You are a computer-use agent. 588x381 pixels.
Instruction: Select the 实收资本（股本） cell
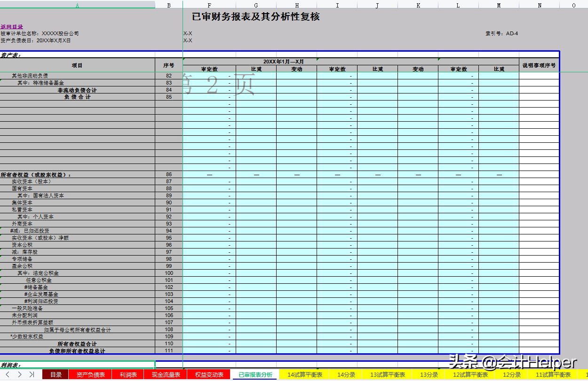(x=77, y=181)
